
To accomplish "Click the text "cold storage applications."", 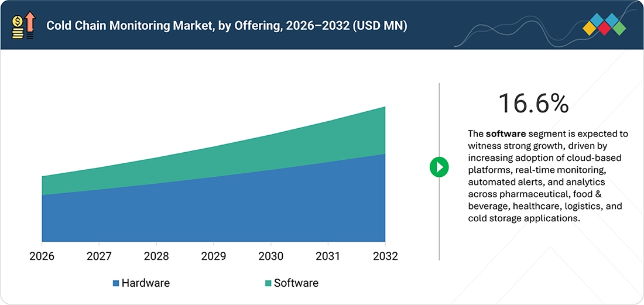I will click(524, 218).
